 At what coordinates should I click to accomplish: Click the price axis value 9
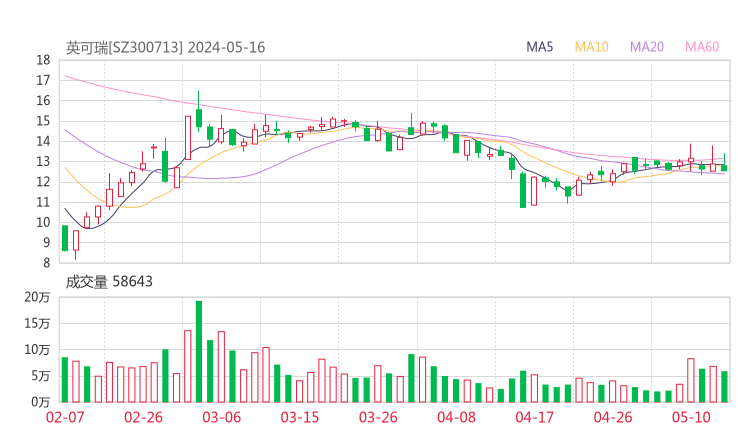click(x=46, y=243)
